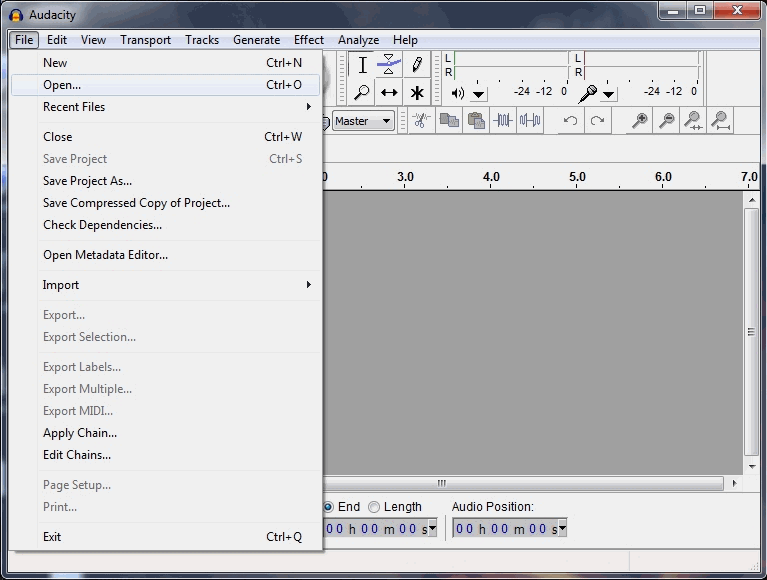Click the Trim audio button
This screenshot has height=580, width=767.
pos(502,121)
